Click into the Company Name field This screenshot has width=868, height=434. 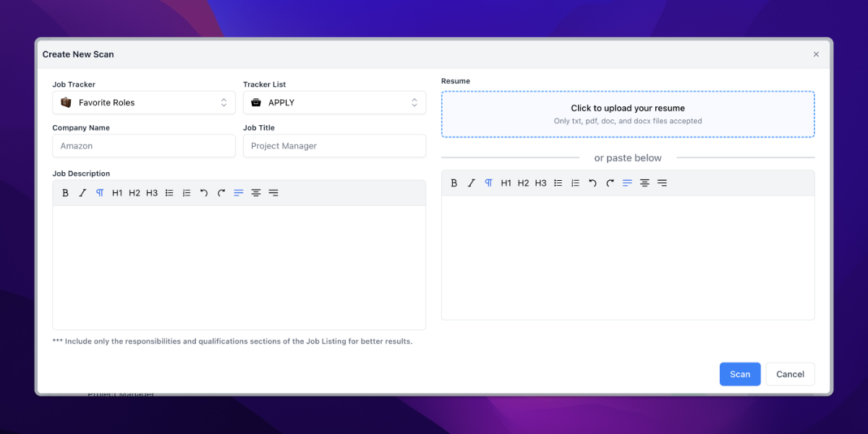144,146
